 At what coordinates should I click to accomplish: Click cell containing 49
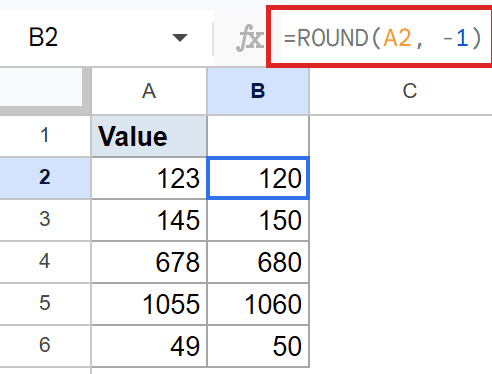coord(149,346)
